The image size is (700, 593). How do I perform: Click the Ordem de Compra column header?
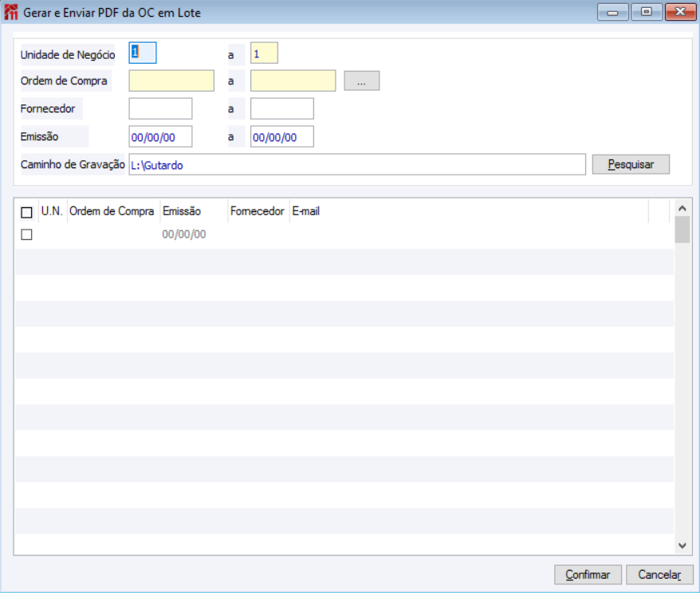pos(112,211)
